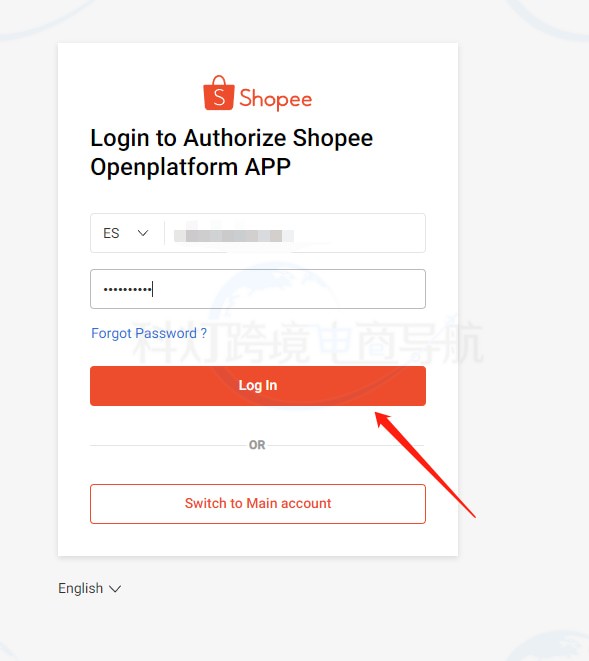The width and height of the screenshot is (589, 661).
Task: Click the orange Shopee wordmark text
Action: 276,99
